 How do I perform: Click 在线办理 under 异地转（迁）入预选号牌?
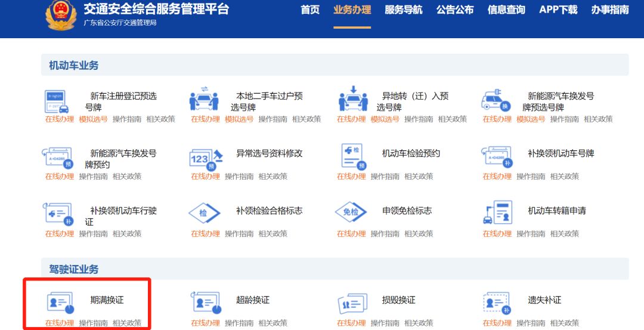pos(351,119)
